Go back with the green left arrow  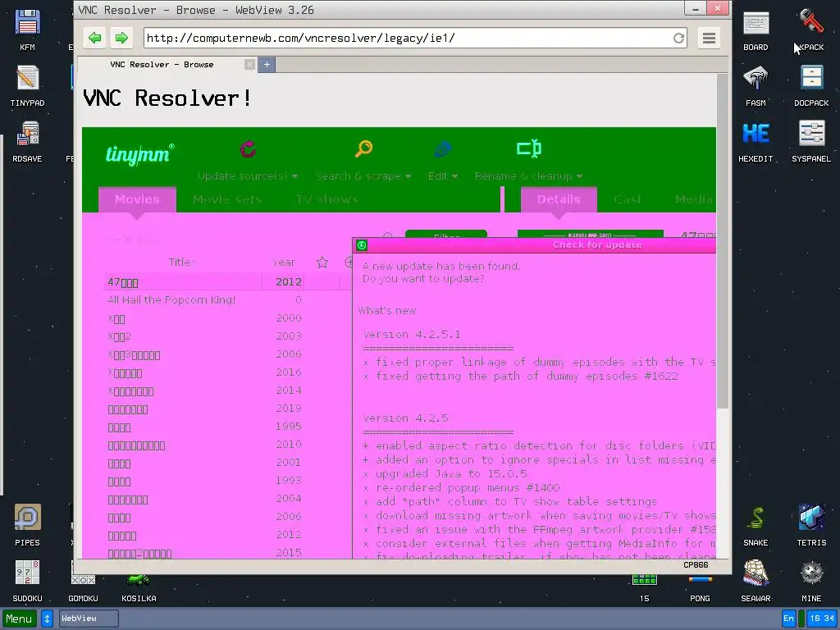click(95, 38)
